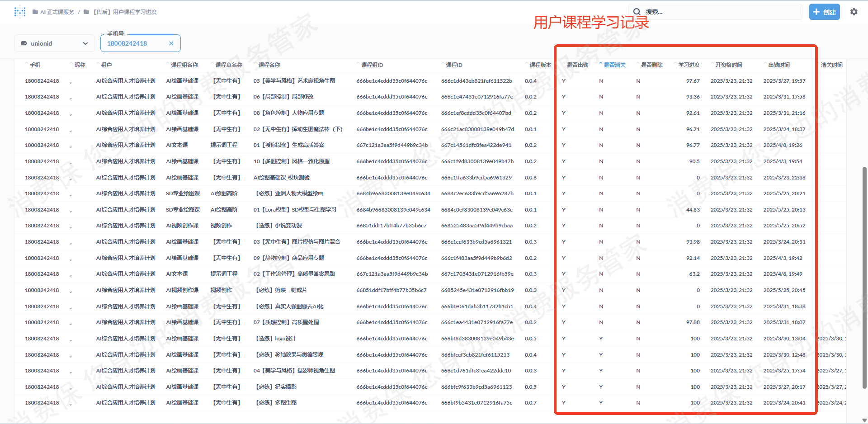Image resolution: width=868 pixels, height=424 pixels.
Task: Click folder icon beside AI 正式课服务
Action: coord(35,12)
